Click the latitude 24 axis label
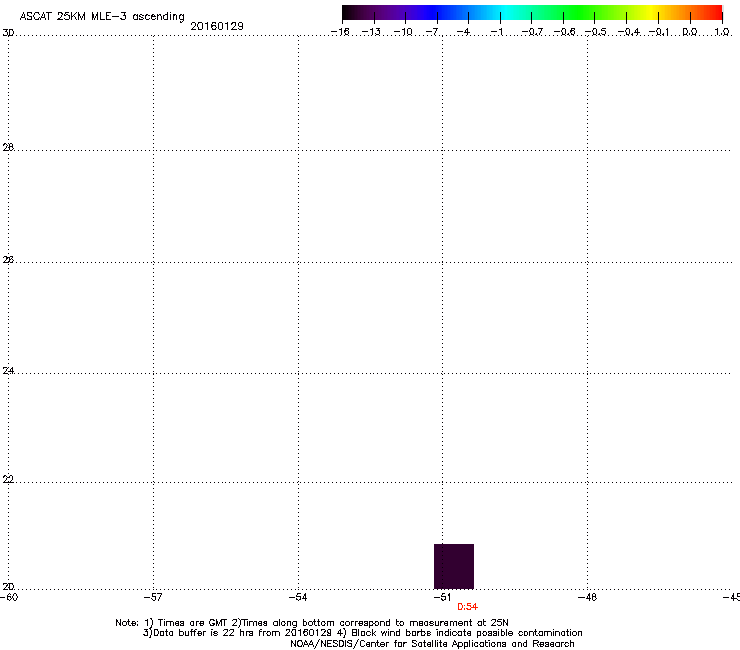 tap(8, 371)
